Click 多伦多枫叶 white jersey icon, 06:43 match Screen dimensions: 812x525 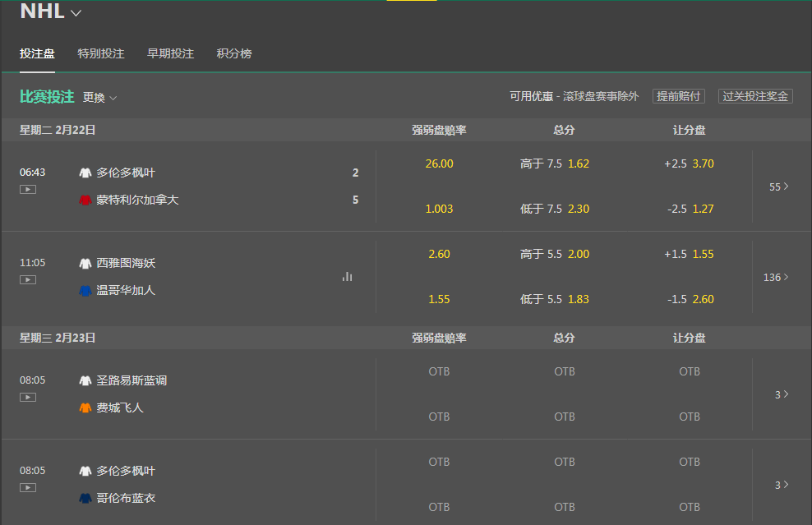(x=85, y=173)
